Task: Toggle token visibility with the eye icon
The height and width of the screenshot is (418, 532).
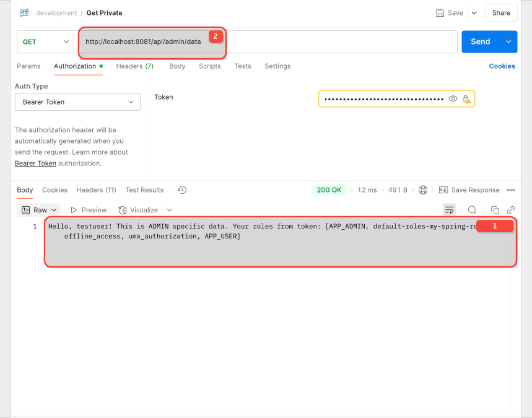Action: [453, 98]
